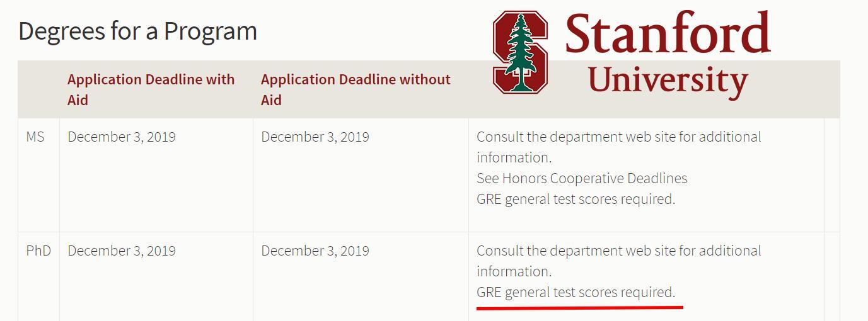Click PhD deadline without aid date
The height and width of the screenshot is (321, 868).
[315, 251]
